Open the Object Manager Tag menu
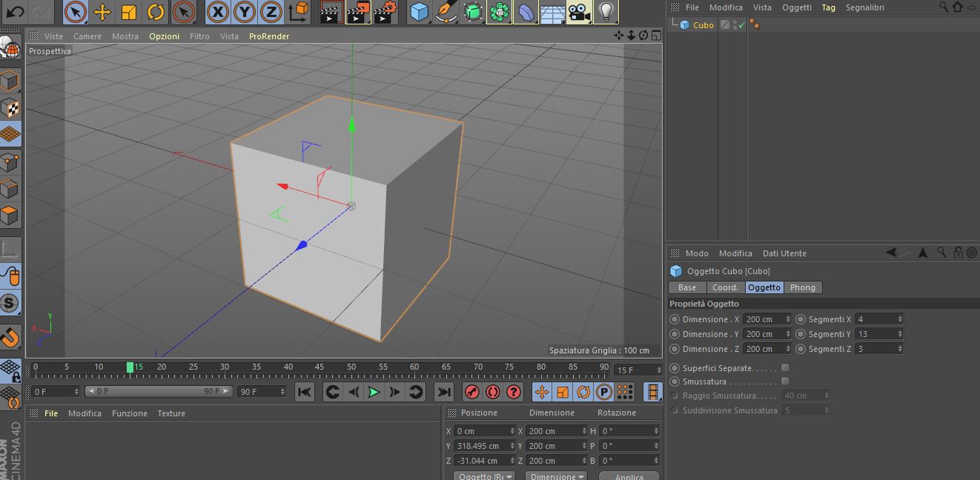The image size is (980, 480). (x=829, y=7)
